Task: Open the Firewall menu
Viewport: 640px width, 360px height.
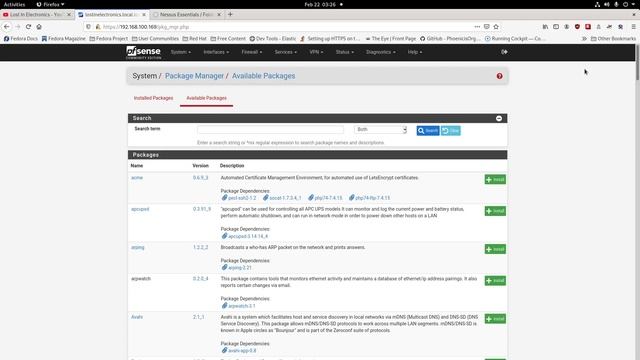Action: click(x=251, y=52)
